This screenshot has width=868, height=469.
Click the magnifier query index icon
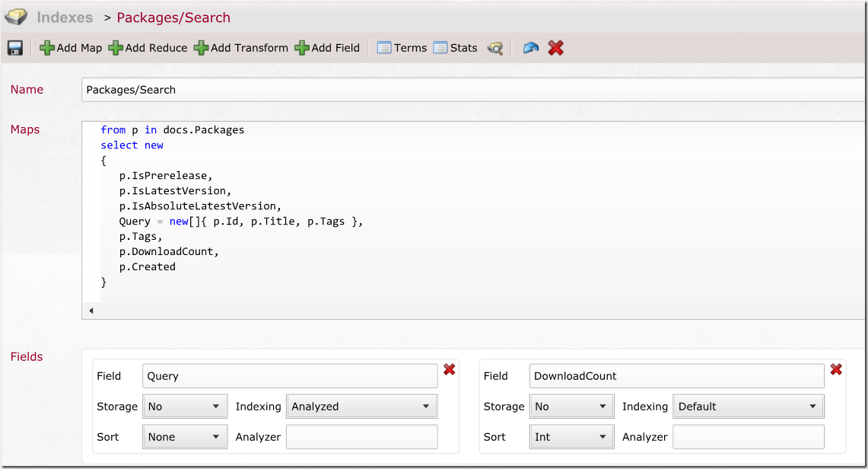(x=495, y=48)
